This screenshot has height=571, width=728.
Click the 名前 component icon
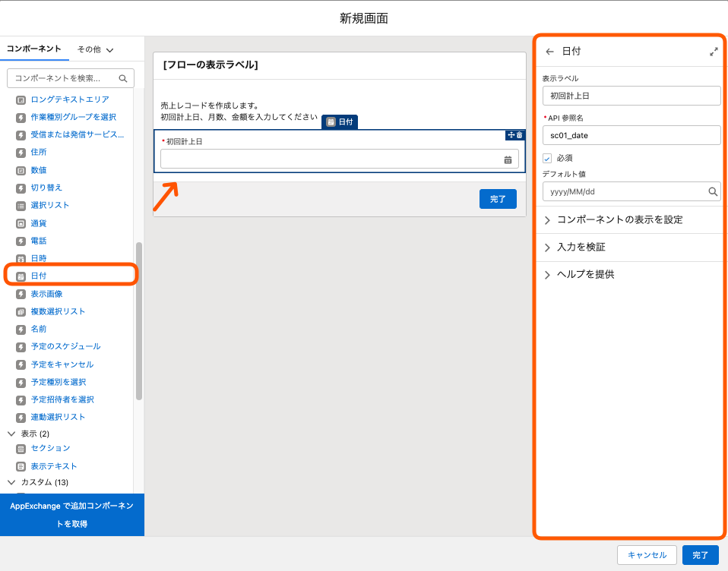point(21,330)
